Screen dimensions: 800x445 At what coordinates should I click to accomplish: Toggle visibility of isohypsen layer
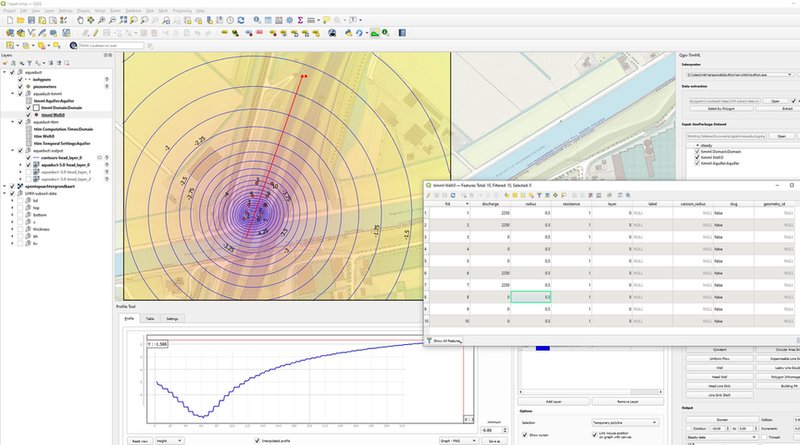(x=20, y=80)
